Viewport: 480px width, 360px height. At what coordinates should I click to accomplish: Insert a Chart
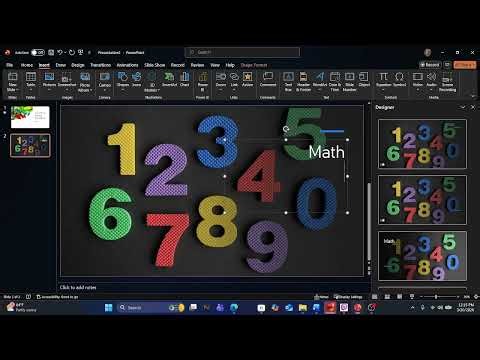pyautogui.click(x=184, y=79)
